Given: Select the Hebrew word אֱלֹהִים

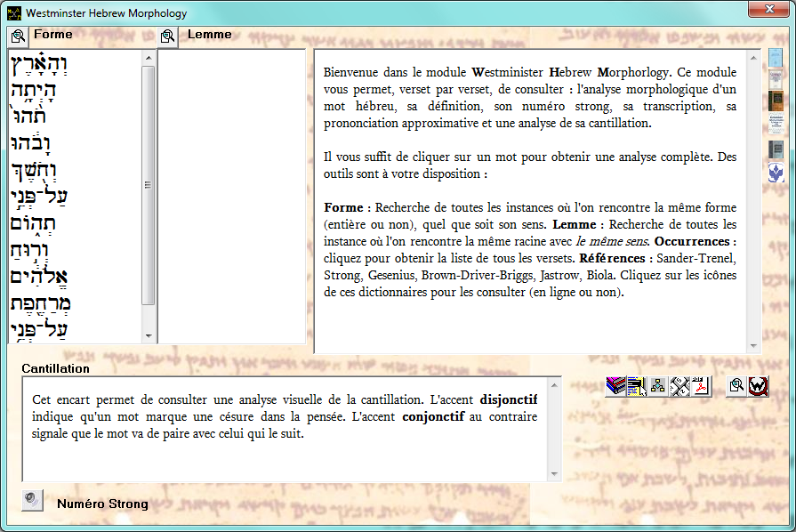Looking at the screenshot, I should 39,277.
